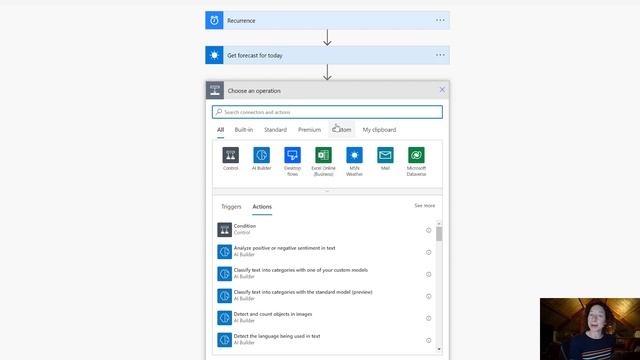Screen dimensions: 640x360
Task: Click the Recurrence alarm clock icon
Action: click(x=214, y=20)
